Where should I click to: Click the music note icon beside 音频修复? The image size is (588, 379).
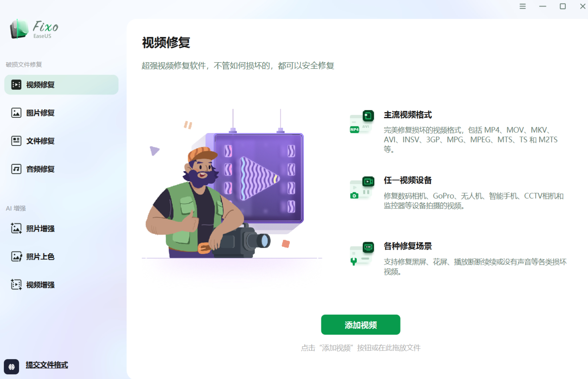pyautogui.click(x=16, y=169)
